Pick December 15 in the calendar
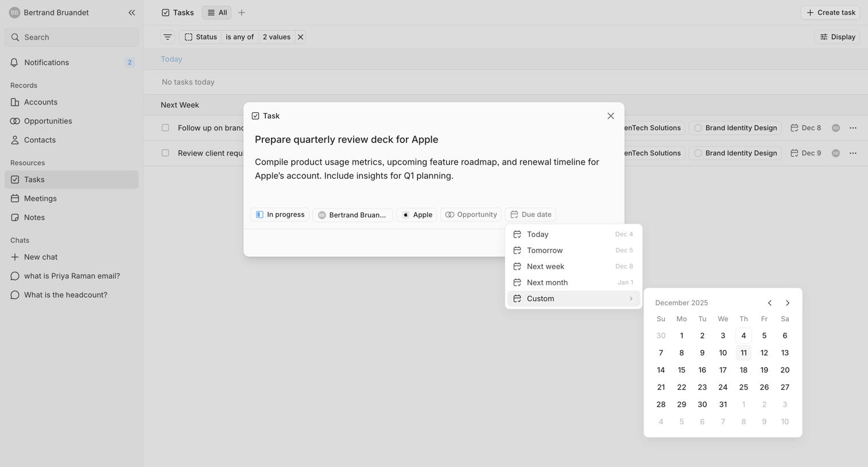 click(x=681, y=370)
